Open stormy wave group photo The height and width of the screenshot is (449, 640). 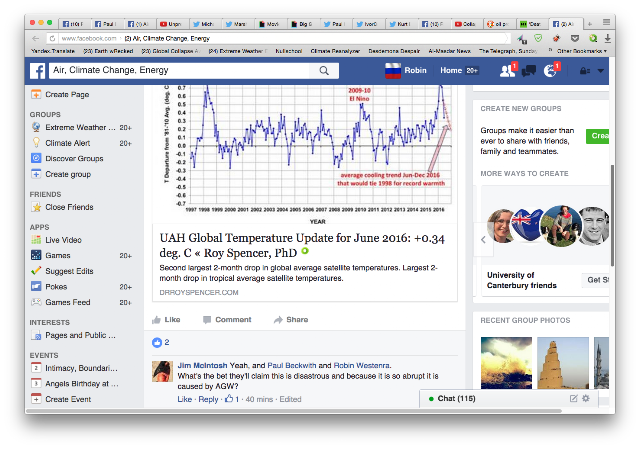(x=506, y=362)
